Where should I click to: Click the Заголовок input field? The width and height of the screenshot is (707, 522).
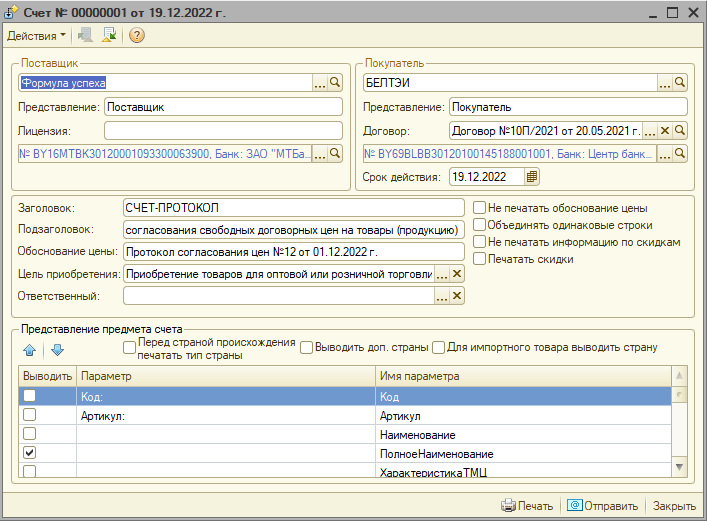click(x=293, y=208)
